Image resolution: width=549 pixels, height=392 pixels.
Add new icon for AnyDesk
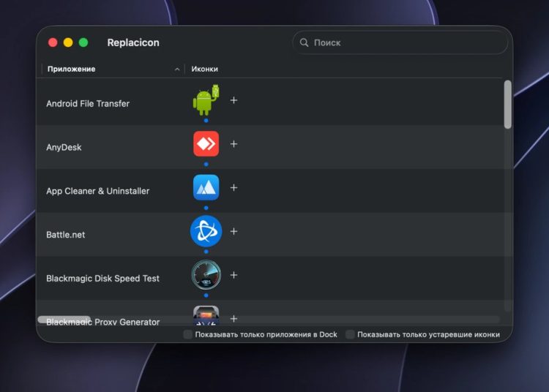tap(234, 144)
